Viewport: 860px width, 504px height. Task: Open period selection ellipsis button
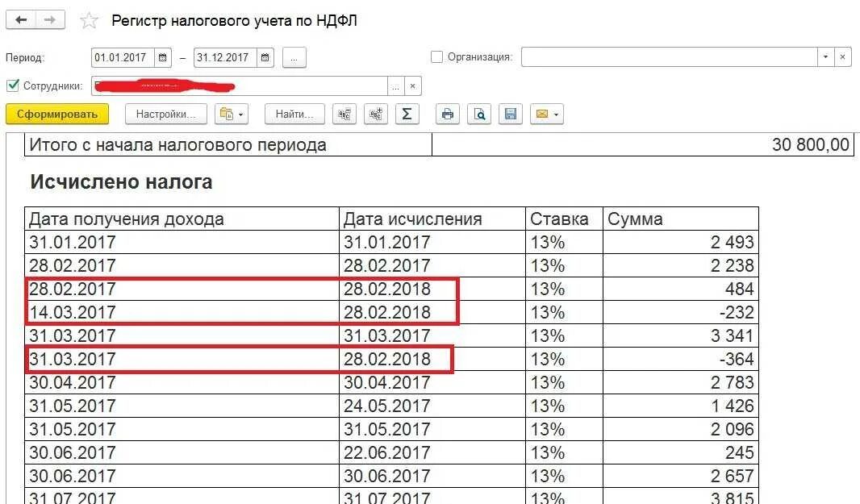point(294,57)
